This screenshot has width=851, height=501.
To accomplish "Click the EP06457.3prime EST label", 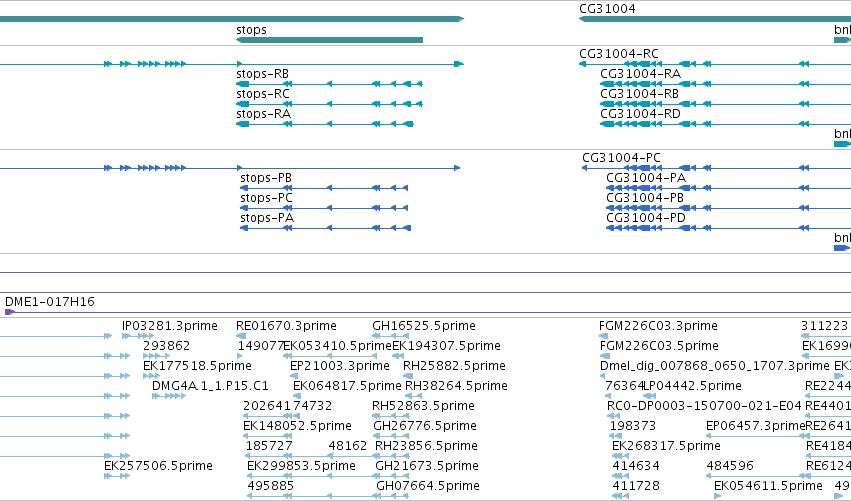I will click(755, 426).
